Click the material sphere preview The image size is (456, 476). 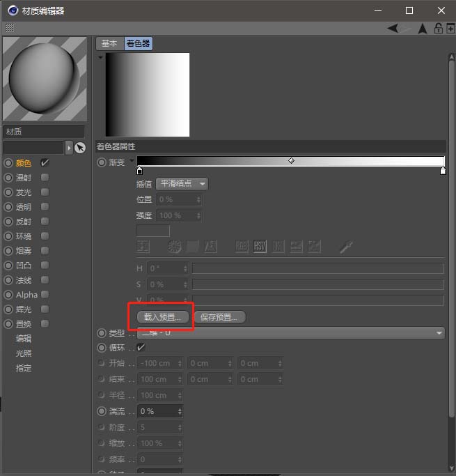tap(45, 79)
